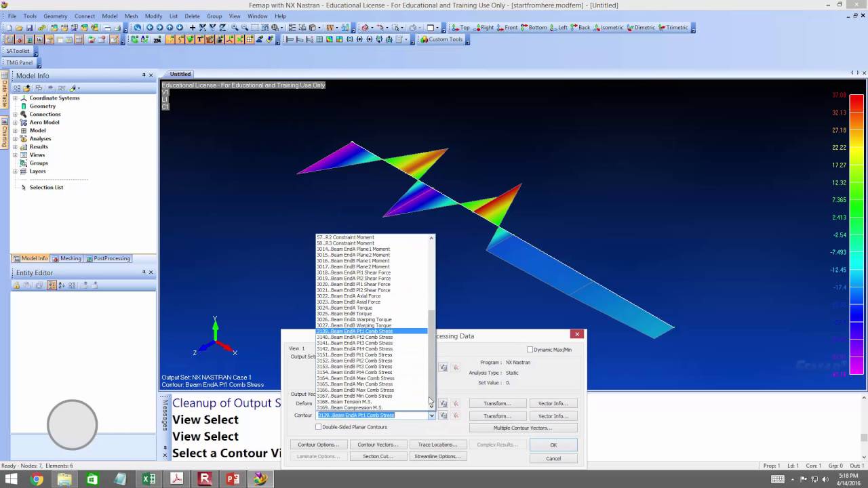Click the Trace Locations button
Image resolution: width=868 pixels, height=488 pixels.
pos(437,445)
